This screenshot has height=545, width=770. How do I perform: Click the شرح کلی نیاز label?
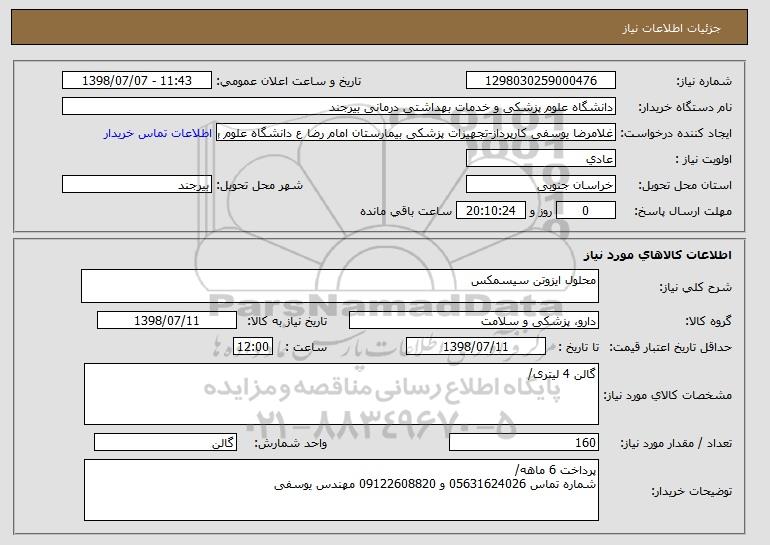click(696, 287)
